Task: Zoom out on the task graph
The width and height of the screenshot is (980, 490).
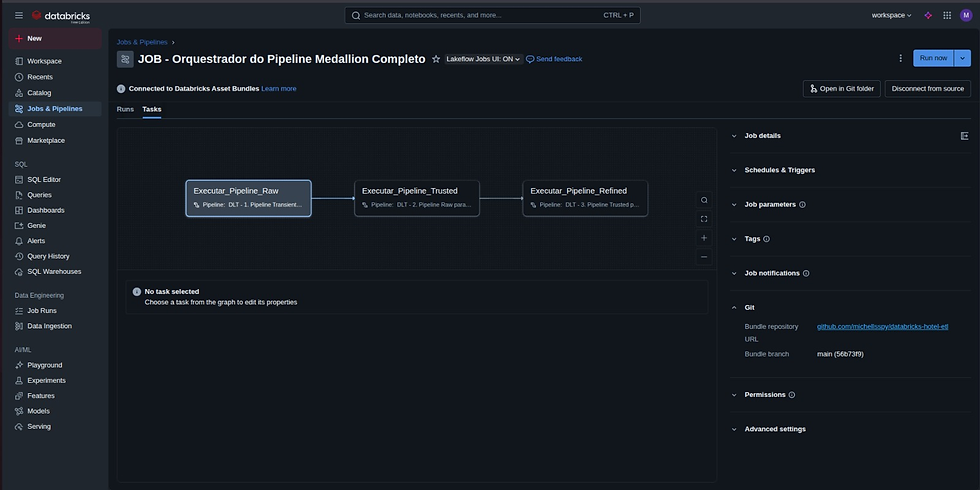Action: [704, 257]
